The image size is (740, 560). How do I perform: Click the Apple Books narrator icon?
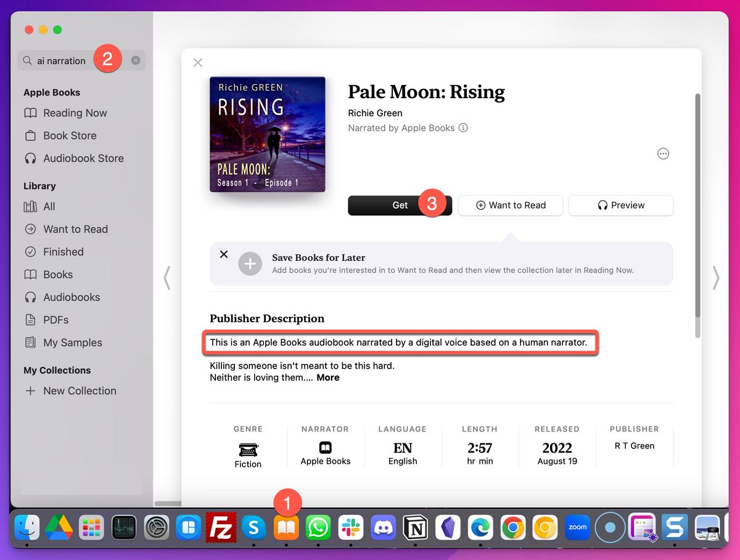[326, 448]
